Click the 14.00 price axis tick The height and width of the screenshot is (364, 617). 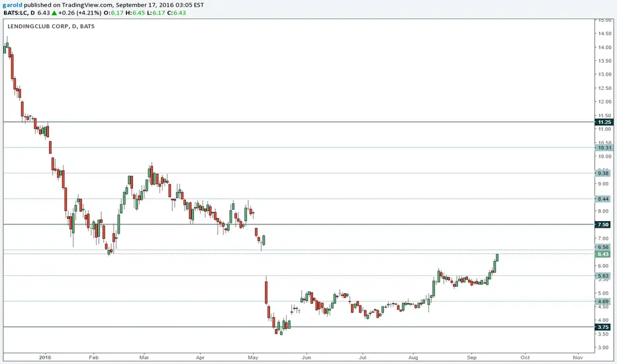tap(605, 47)
